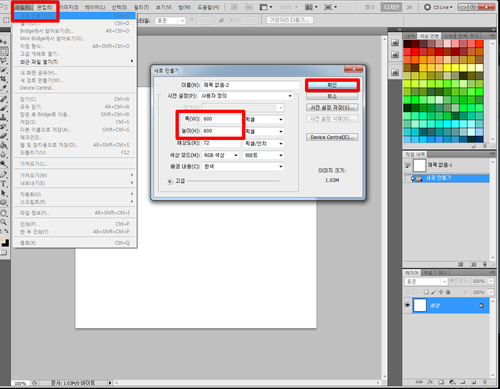This screenshot has height=389, width=500.
Task: Toggle history brush source for 제목 없음-1 snapshot
Action: 407,165
